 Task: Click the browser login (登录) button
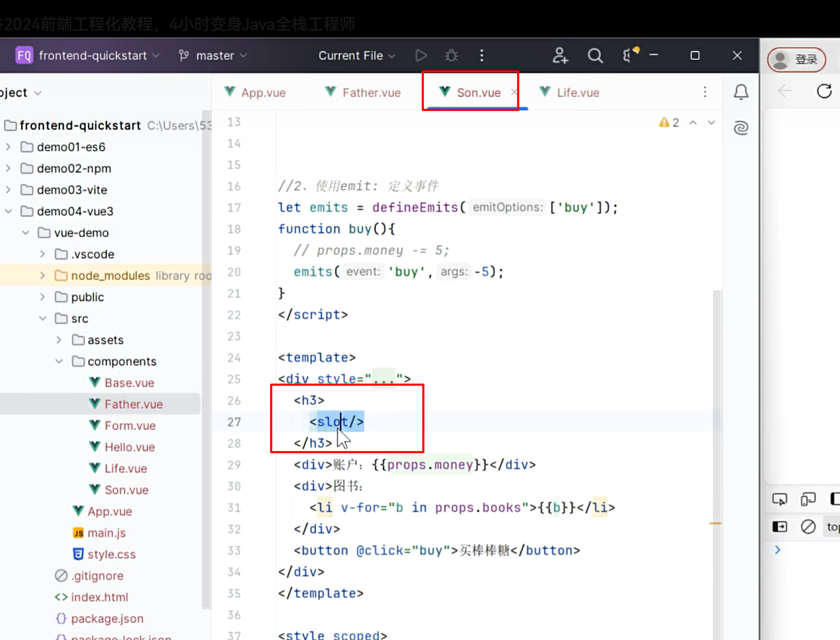point(797,59)
